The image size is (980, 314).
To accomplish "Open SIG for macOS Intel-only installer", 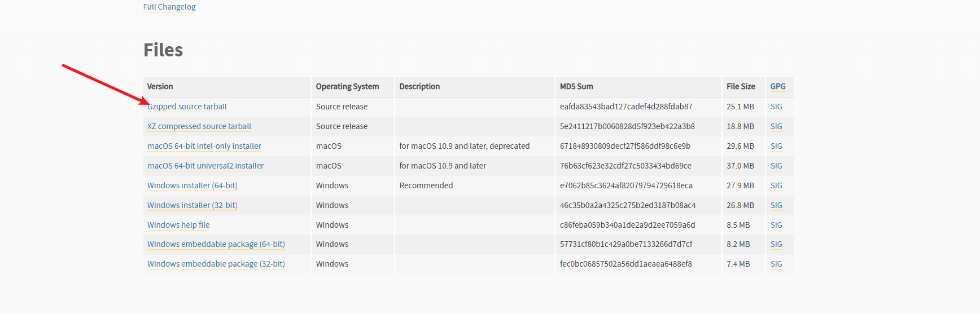I will point(776,146).
